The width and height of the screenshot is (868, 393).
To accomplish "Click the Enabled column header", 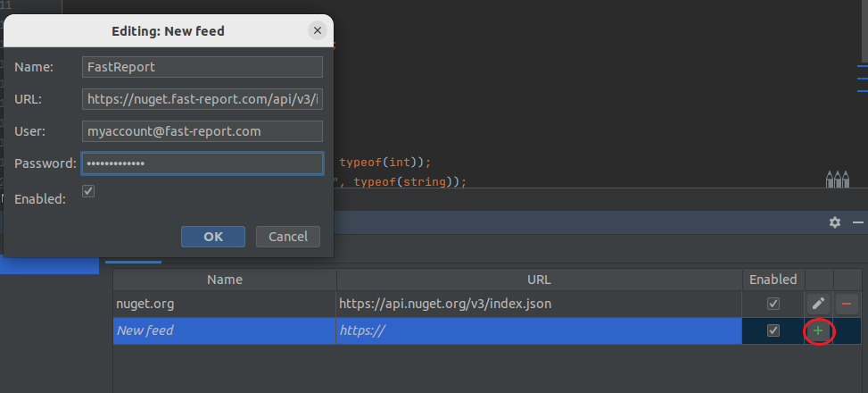I will click(x=773, y=280).
